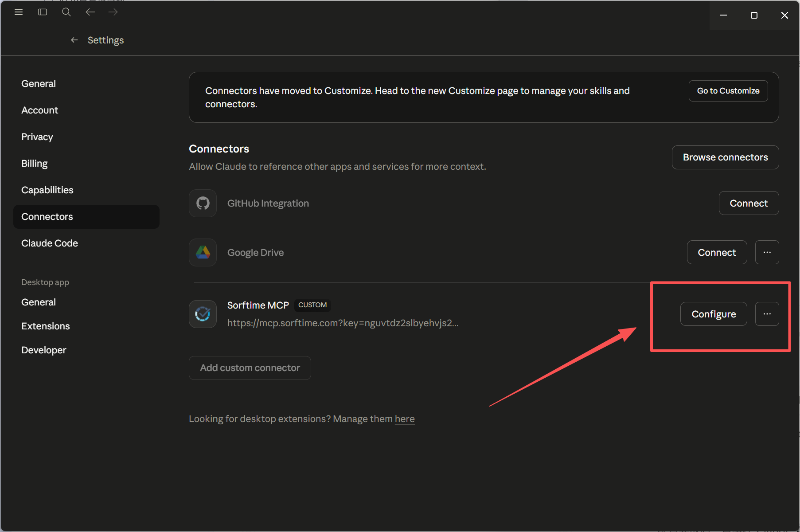The image size is (800, 532).
Task: Open Google Drive more options menu
Action: pos(767,252)
